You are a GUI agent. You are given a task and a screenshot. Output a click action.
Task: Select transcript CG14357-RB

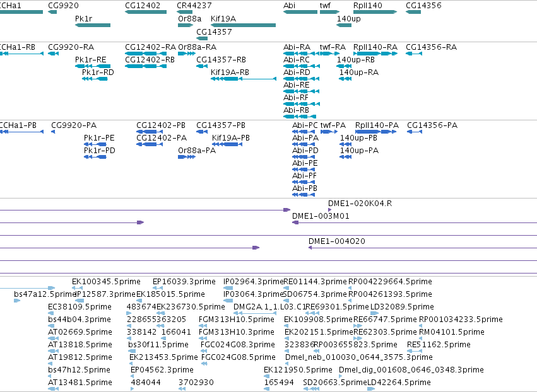202,66
